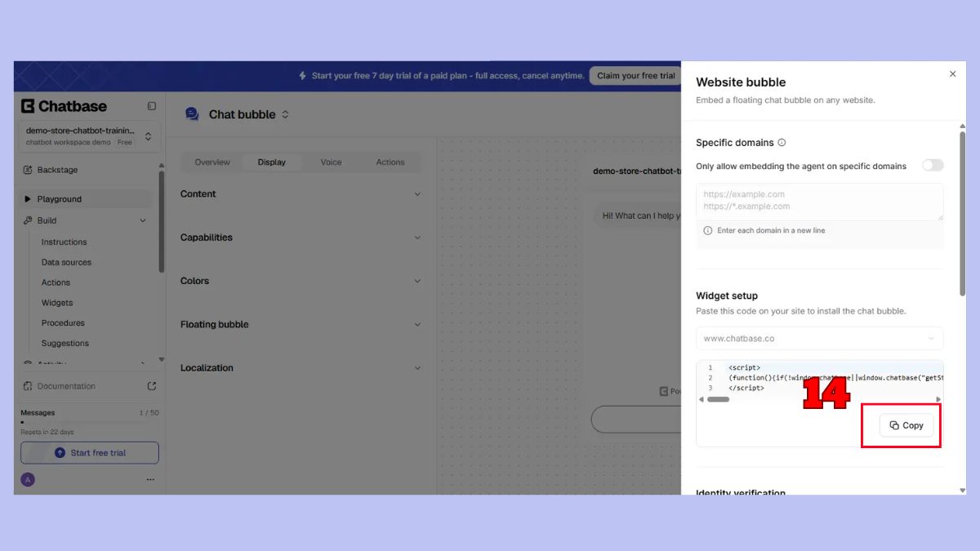Click the code box horizontal scrollbar
Viewport: 980px width, 551px height.
[x=718, y=400]
